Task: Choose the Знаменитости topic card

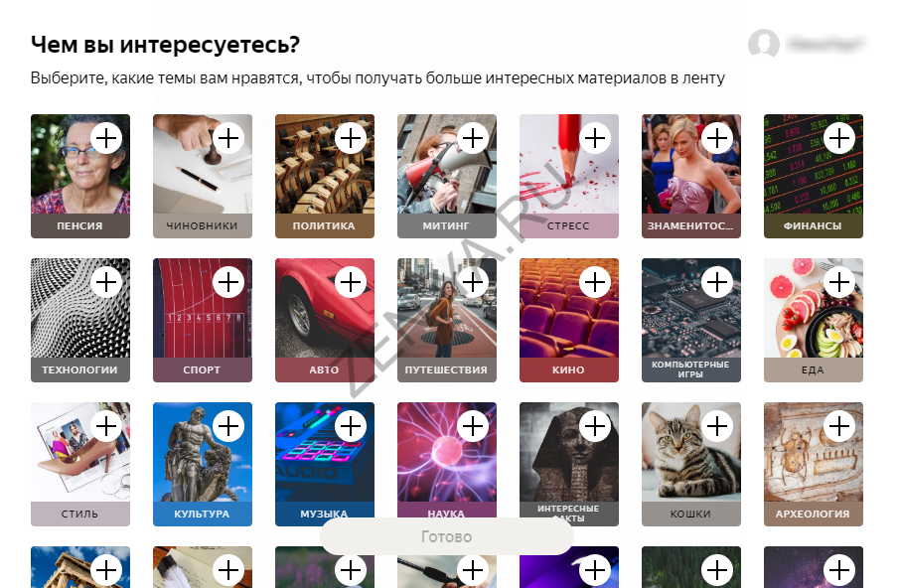Action: 690,176
